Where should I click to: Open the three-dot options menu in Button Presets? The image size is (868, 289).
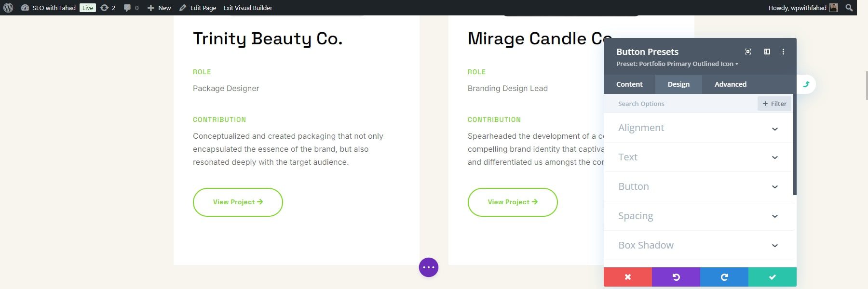point(784,52)
